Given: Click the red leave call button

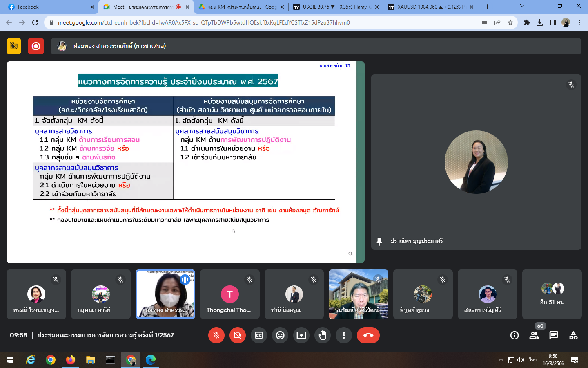Looking at the screenshot, I should click(x=368, y=335).
